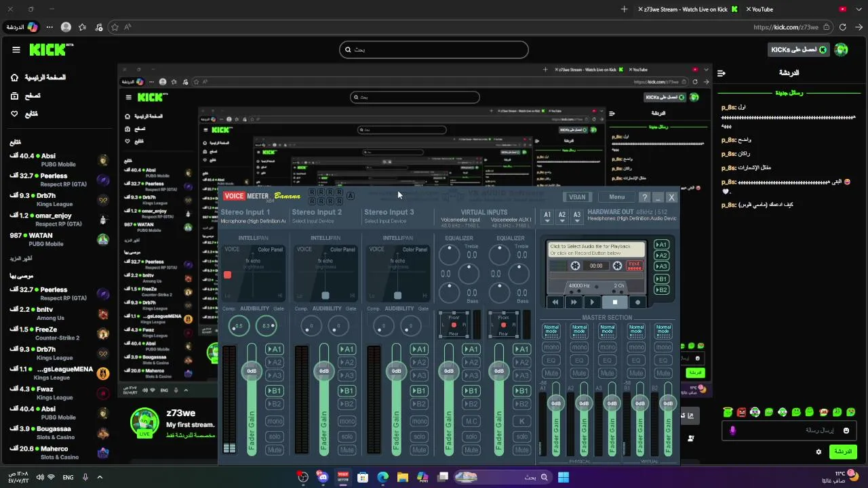
Task: Open the Voicemeeter Menu
Action: click(616, 197)
